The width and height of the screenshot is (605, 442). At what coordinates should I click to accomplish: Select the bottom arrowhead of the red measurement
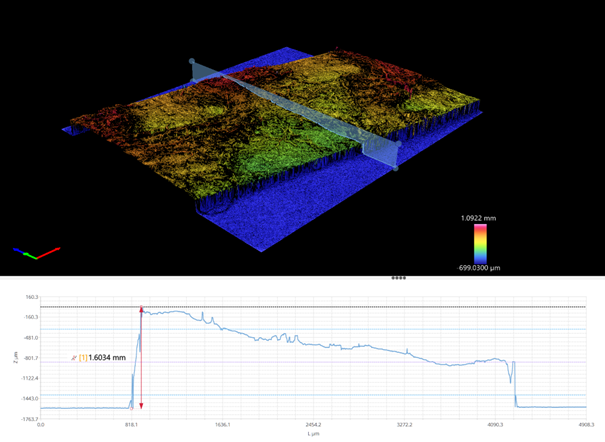[141, 405]
